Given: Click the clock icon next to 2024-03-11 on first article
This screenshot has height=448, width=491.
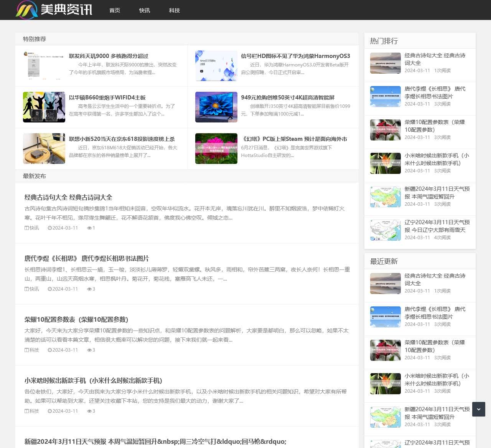Looking at the screenshot, I should click(49, 228).
